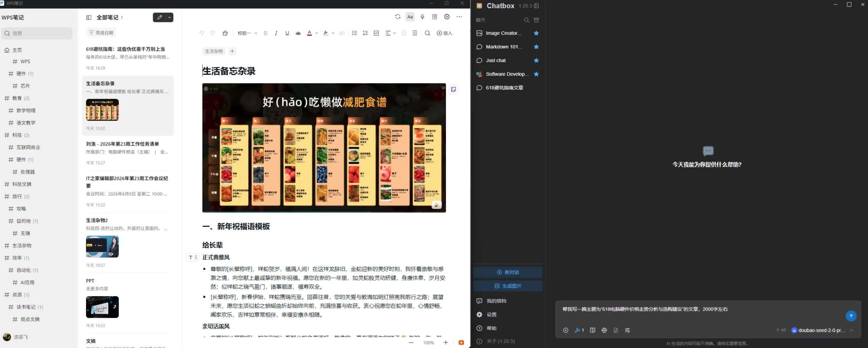
Task: Add a tag with the plus button
Action: (232, 51)
